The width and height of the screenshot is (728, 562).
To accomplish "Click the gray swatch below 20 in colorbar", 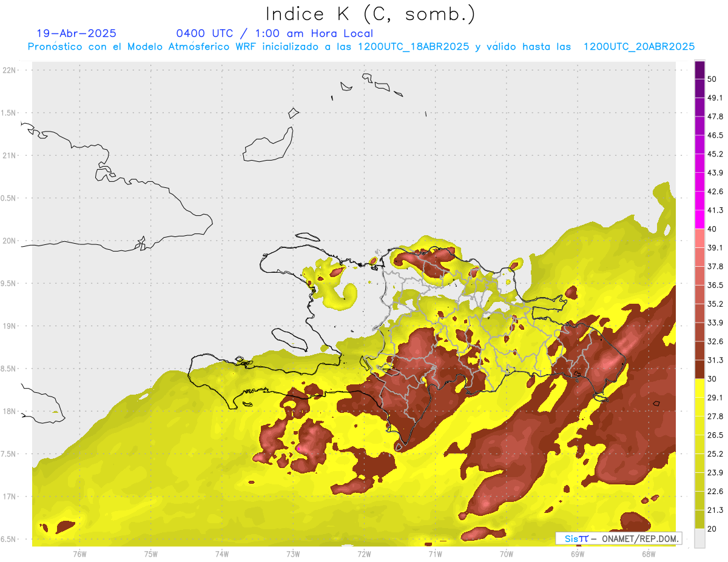I will [699, 538].
